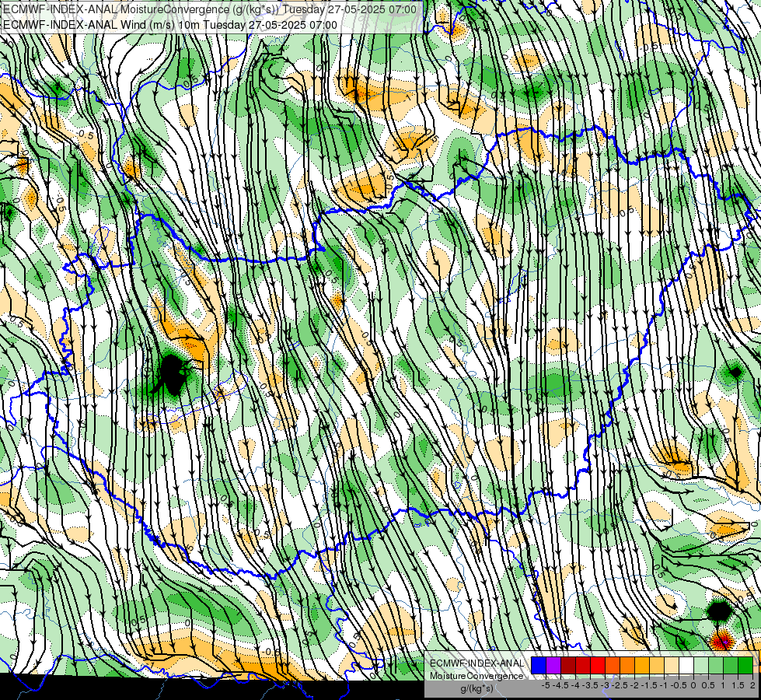Click the blue legend swatch left of -5
This screenshot has width=761, height=700.
[539, 666]
